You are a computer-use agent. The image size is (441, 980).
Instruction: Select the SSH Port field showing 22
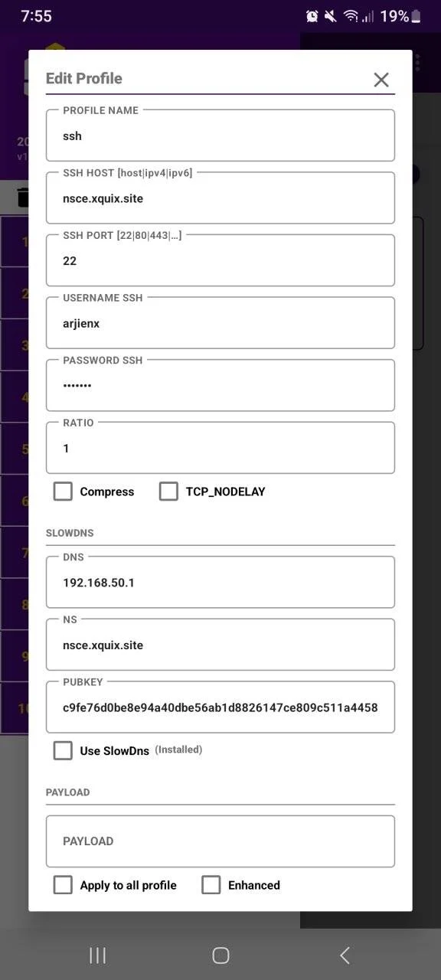[x=220, y=260]
